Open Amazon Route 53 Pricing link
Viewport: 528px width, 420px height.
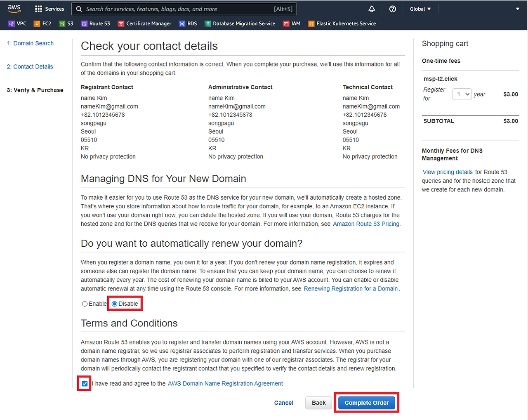[367, 224]
